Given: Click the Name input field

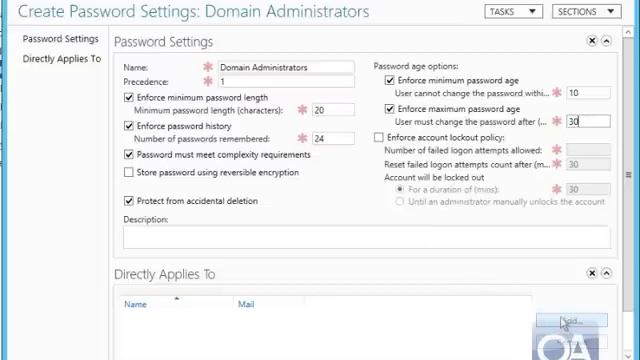Looking at the screenshot, I should tap(286, 67).
